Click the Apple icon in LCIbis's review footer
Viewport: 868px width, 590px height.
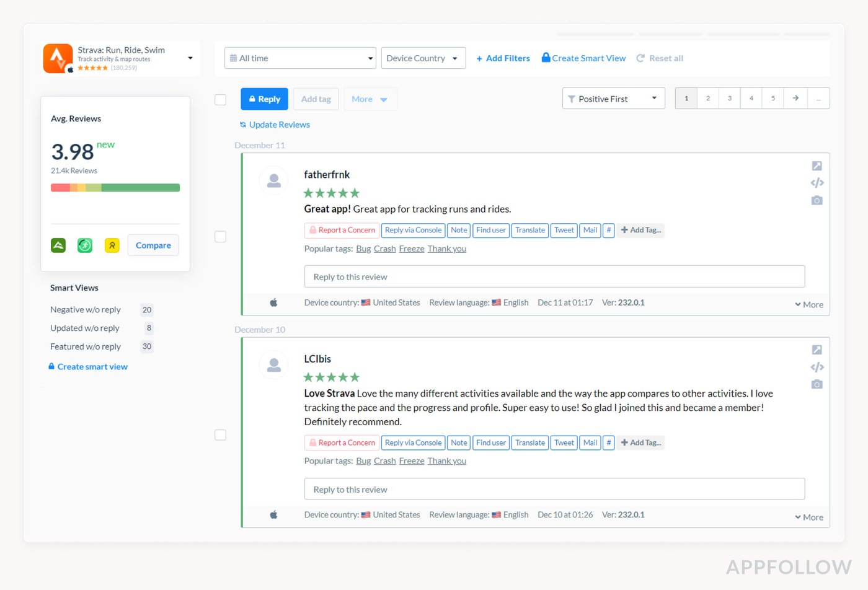[273, 514]
